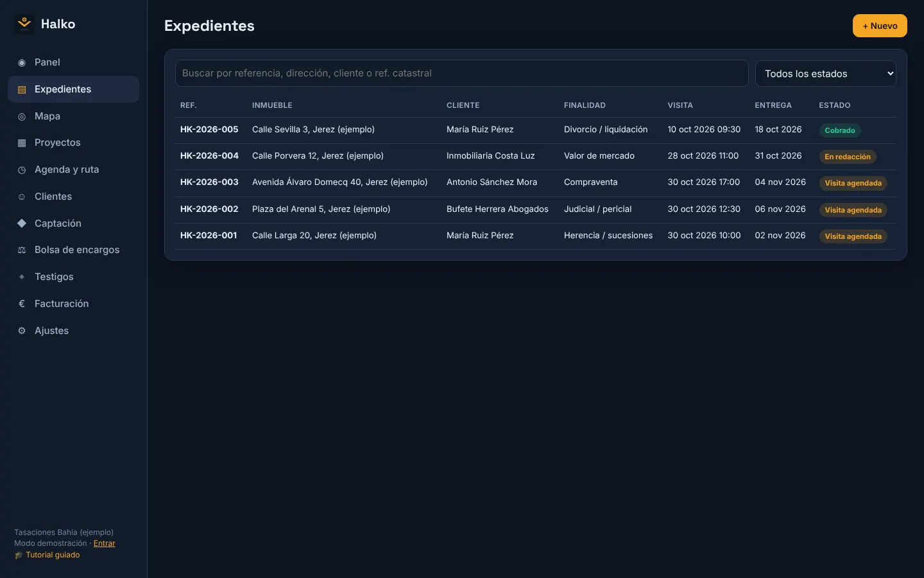Click the ENTREGA column header
The height and width of the screenshot is (578, 924).
coord(773,105)
